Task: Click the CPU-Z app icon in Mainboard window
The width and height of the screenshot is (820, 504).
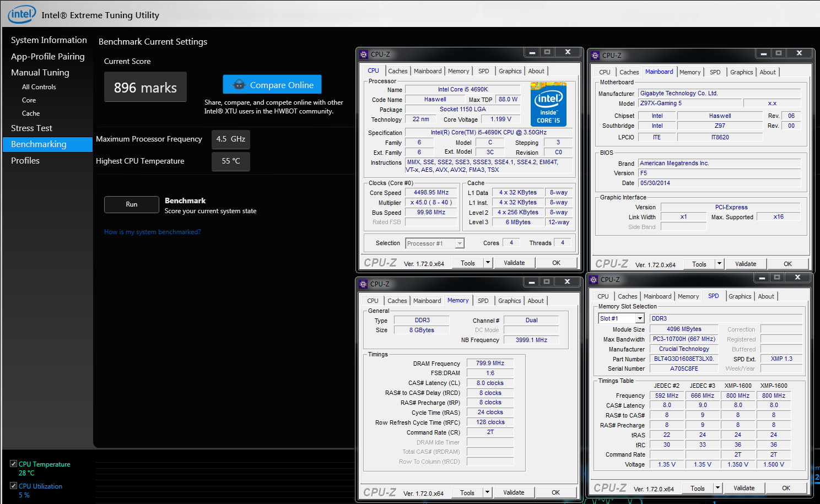Action: point(595,56)
